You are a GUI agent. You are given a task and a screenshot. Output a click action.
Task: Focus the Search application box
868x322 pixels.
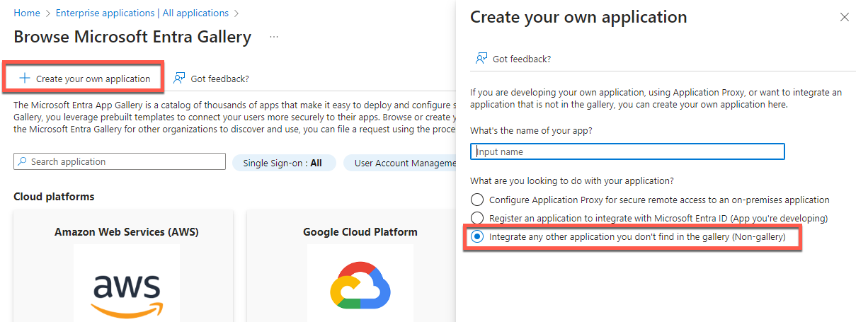(x=120, y=162)
